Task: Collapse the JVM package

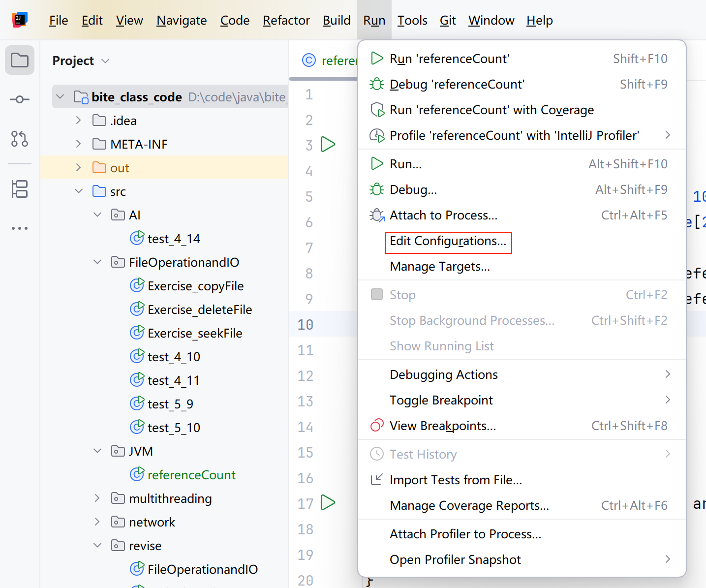Action: click(x=97, y=451)
